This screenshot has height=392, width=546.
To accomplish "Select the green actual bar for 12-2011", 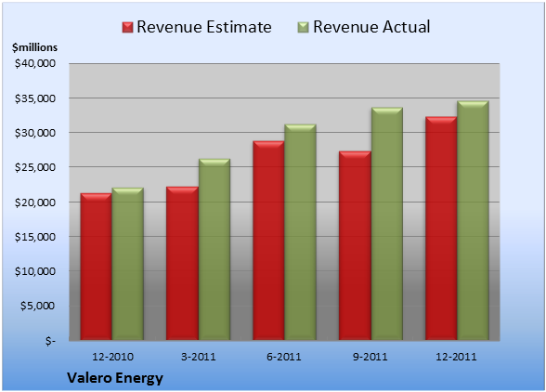I will [x=473, y=220].
